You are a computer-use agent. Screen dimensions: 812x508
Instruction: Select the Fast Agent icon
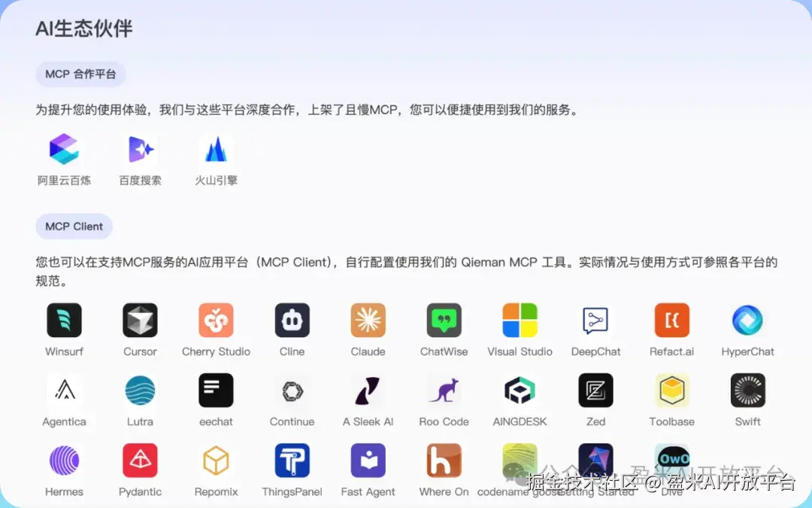click(368, 461)
